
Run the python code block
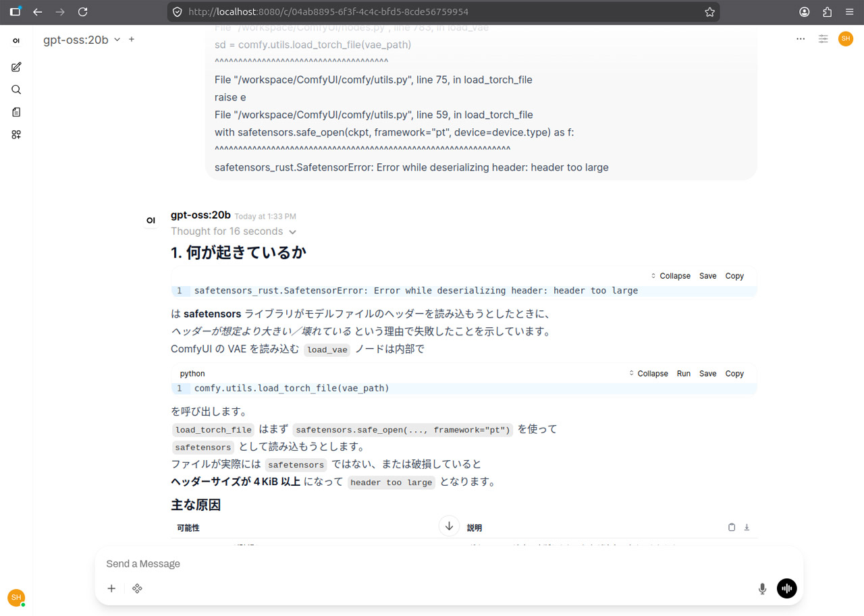[x=684, y=374]
